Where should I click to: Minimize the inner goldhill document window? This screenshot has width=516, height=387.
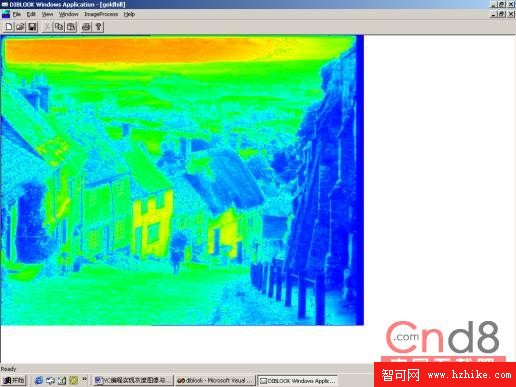(494, 14)
